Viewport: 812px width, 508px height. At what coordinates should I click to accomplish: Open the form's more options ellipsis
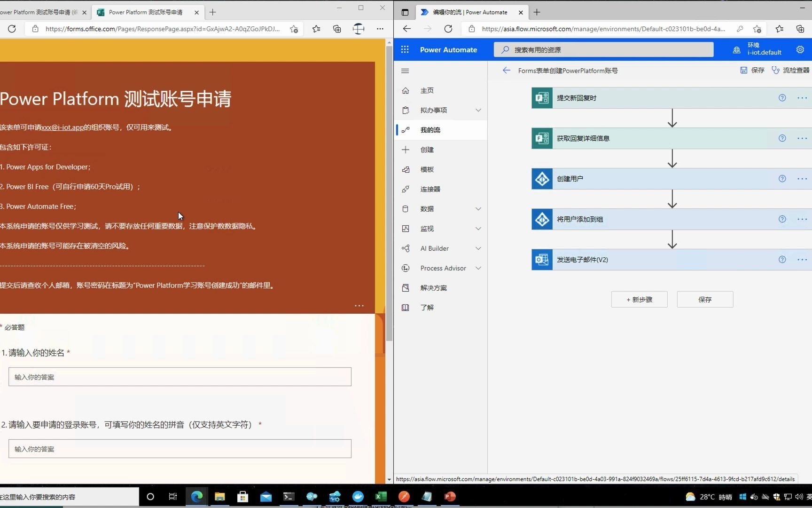[359, 306]
